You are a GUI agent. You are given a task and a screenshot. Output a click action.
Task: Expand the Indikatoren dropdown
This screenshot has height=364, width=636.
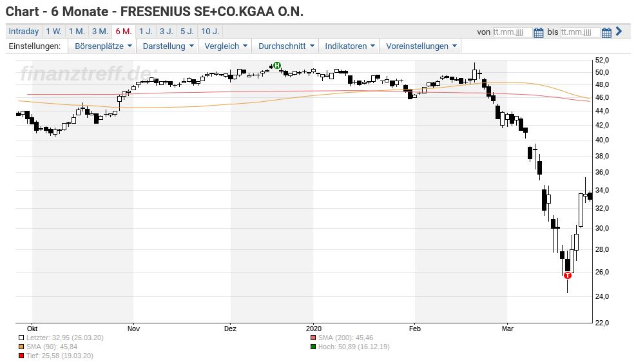[349, 46]
